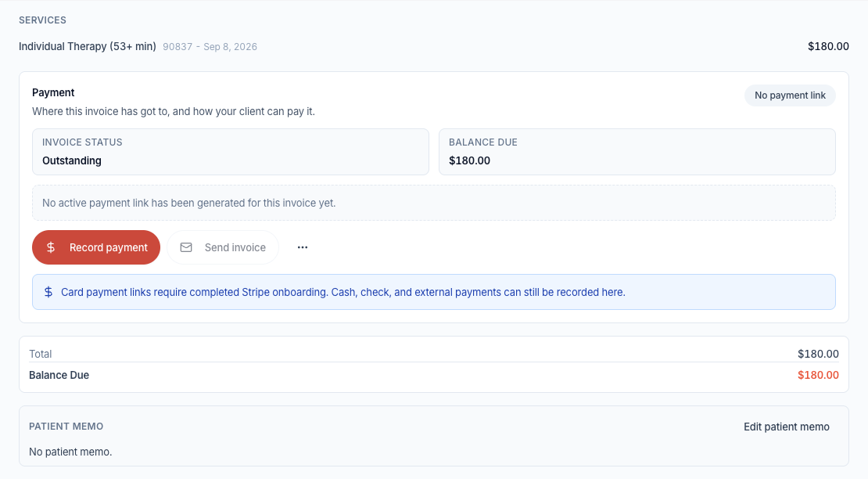Viewport: 868px width, 479px height.
Task: Click the Payment section heading
Action: coord(53,92)
